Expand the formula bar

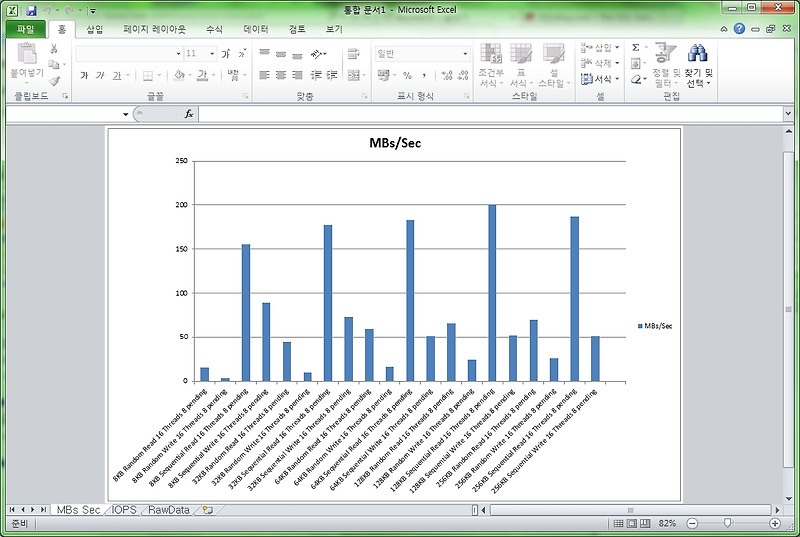[x=789, y=114]
